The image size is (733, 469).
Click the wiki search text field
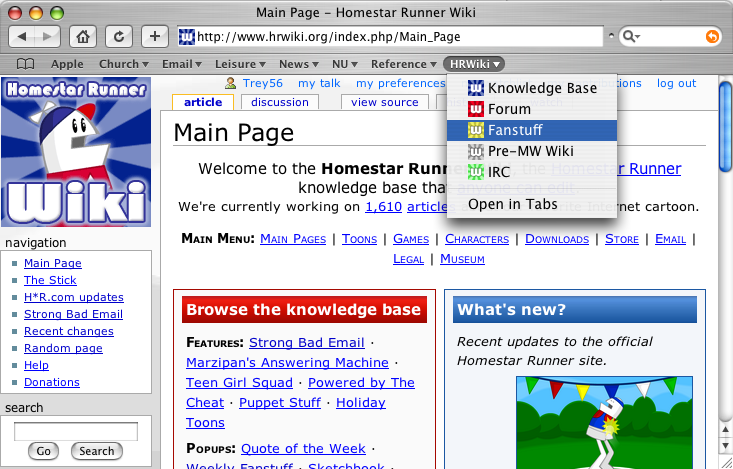tap(76, 431)
